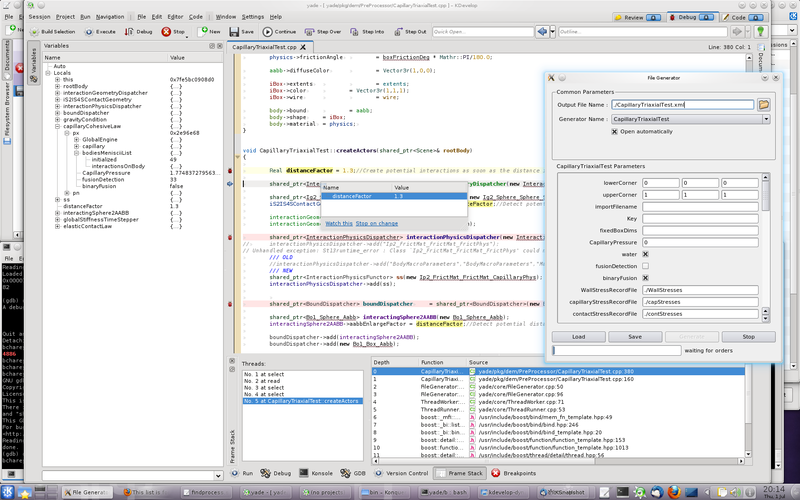800x500 pixels.
Task: Select frame row FileGenerator.cpp:96
Action: 558,394
